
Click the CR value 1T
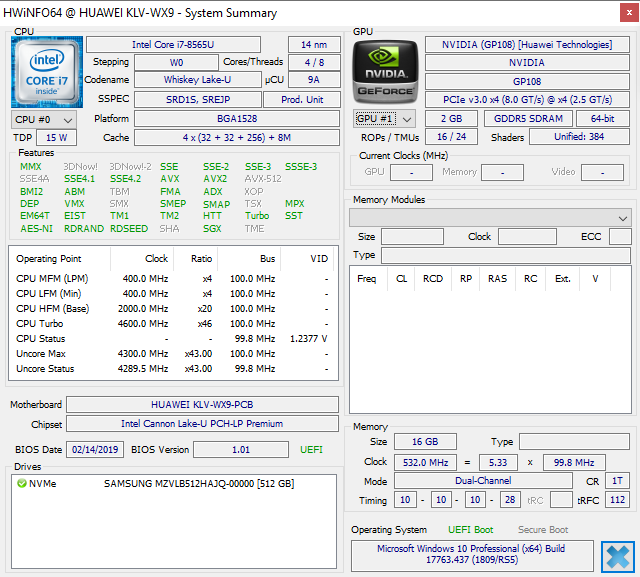tap(617, 481)
